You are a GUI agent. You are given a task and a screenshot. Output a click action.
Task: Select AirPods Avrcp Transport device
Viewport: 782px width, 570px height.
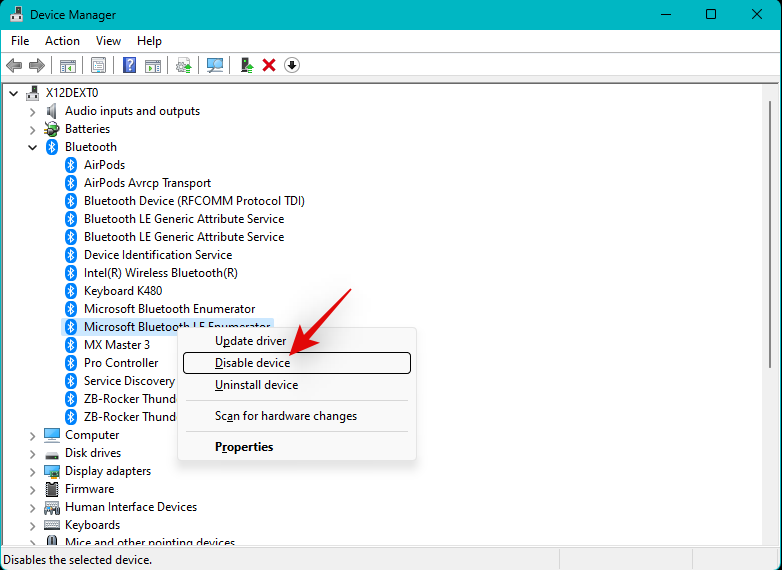point(147,183)
